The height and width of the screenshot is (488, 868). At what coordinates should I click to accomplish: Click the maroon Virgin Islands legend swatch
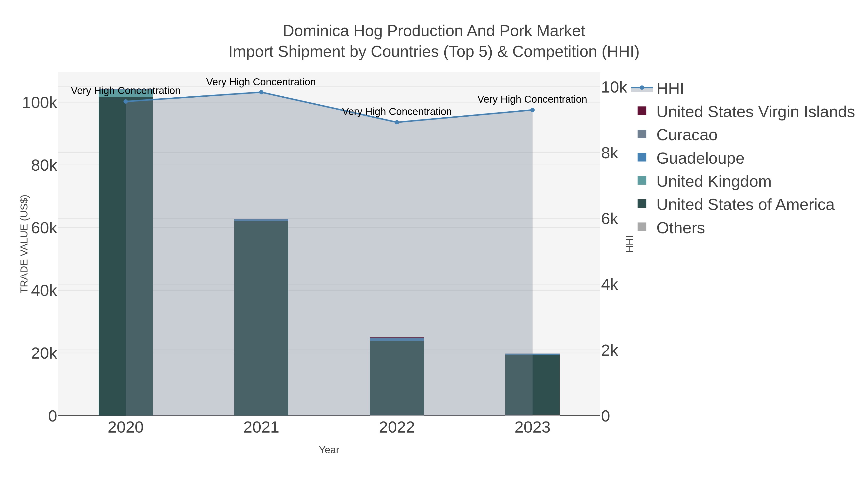pyautogui.click(x=642, y=111)
